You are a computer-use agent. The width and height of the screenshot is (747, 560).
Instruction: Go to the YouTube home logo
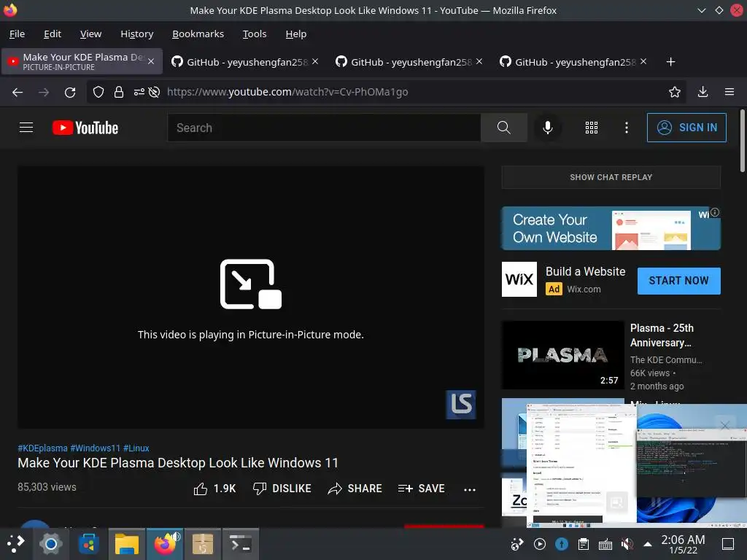[85, 128]
